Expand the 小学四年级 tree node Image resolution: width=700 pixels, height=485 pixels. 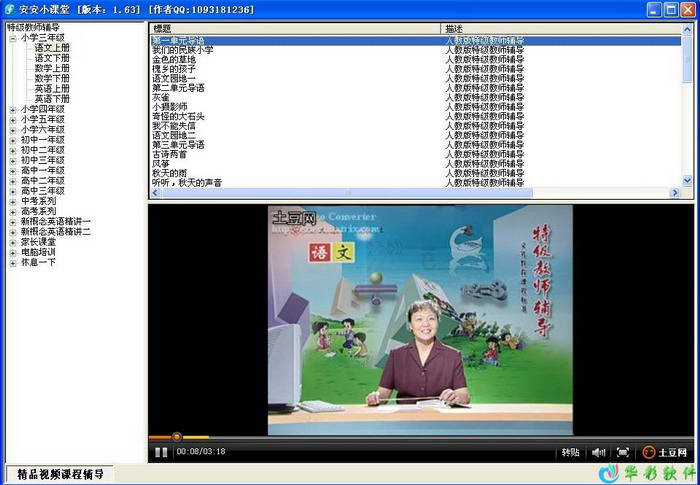click(13, 109)
